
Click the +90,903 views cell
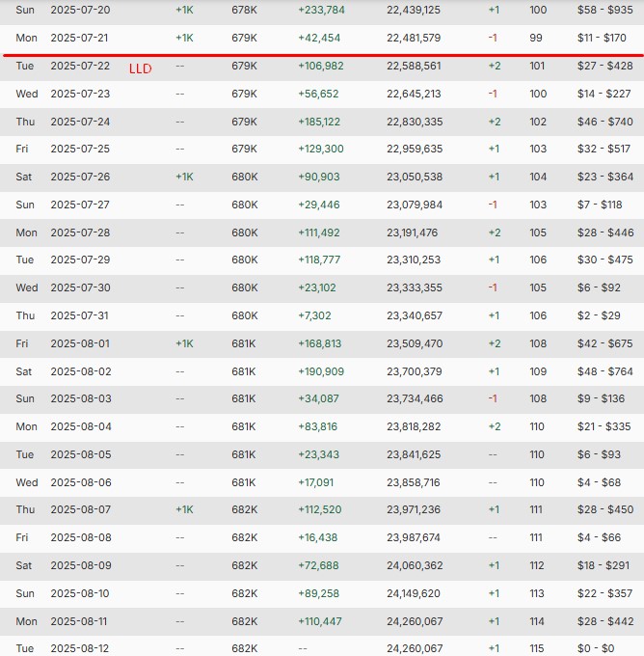319,177
